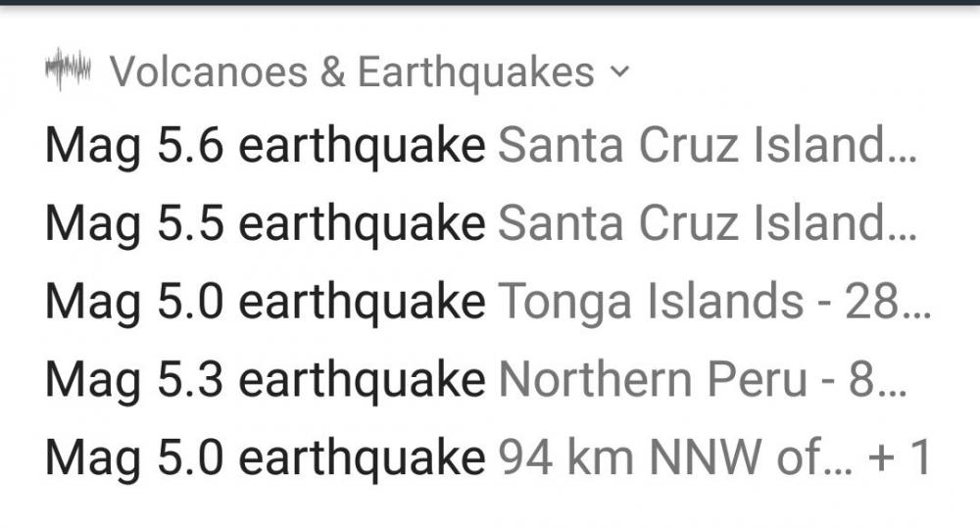Open the Mag 5.3 earthquake alert

pos(265,380)
